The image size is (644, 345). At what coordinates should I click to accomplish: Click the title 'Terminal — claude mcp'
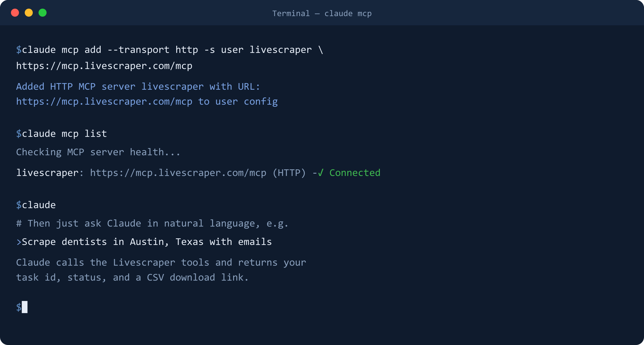click(322, 14)
